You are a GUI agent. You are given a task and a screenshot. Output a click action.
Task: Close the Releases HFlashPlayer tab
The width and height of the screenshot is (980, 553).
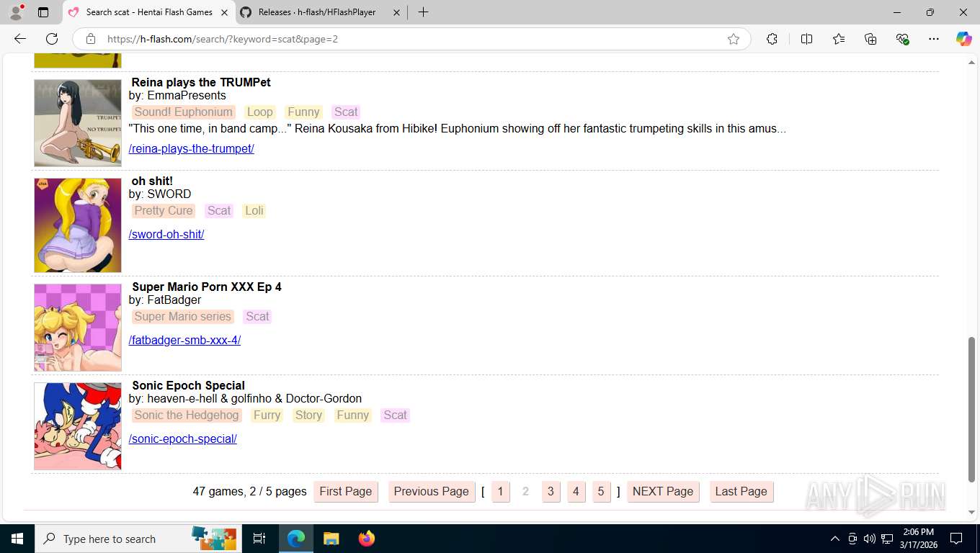[396, 12]
